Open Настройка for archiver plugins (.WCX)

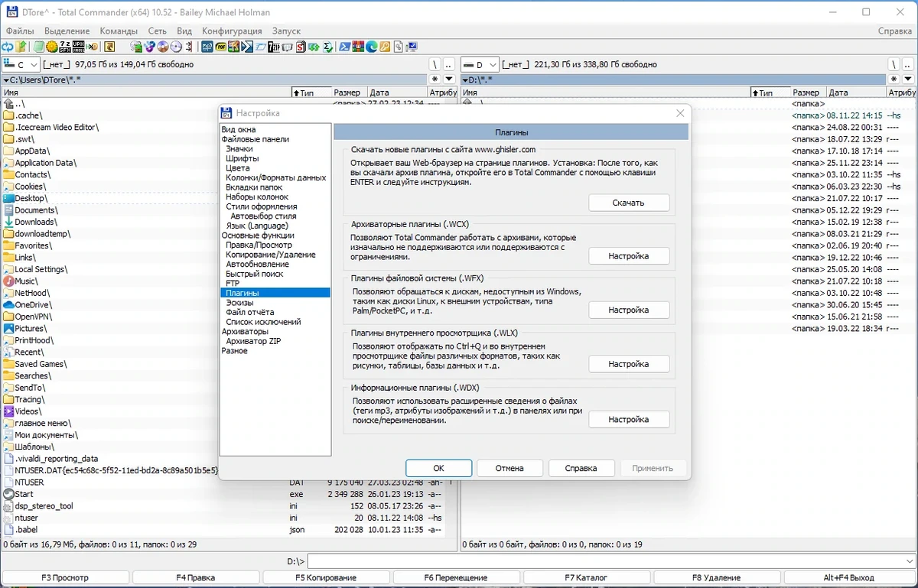click(629, 256)
